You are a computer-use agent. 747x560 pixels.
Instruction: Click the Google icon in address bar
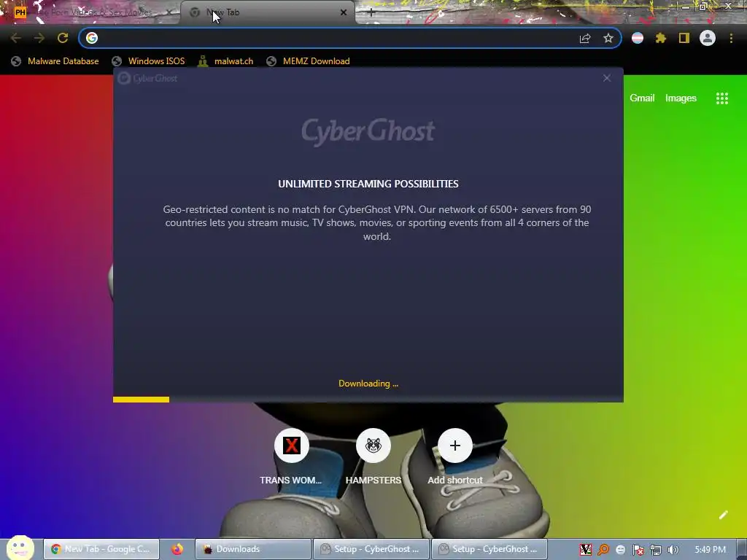[x=92, y=38]
